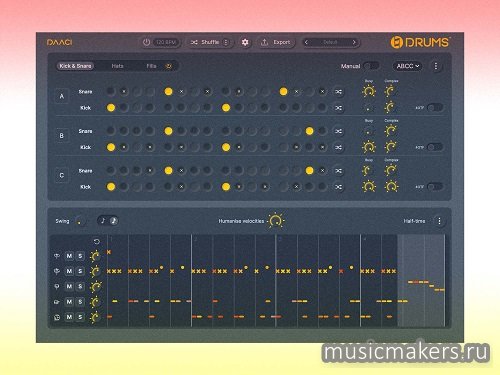Image resolution: width=500 pixels, height=375 pixels.
Task: Mute the ride cymbal track
Action: (69, 287)
